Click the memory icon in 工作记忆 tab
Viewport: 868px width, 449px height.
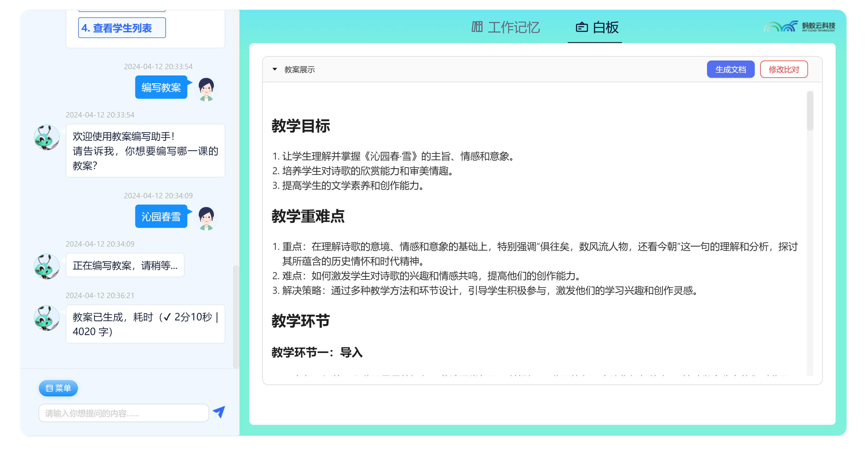coord(477,27)
